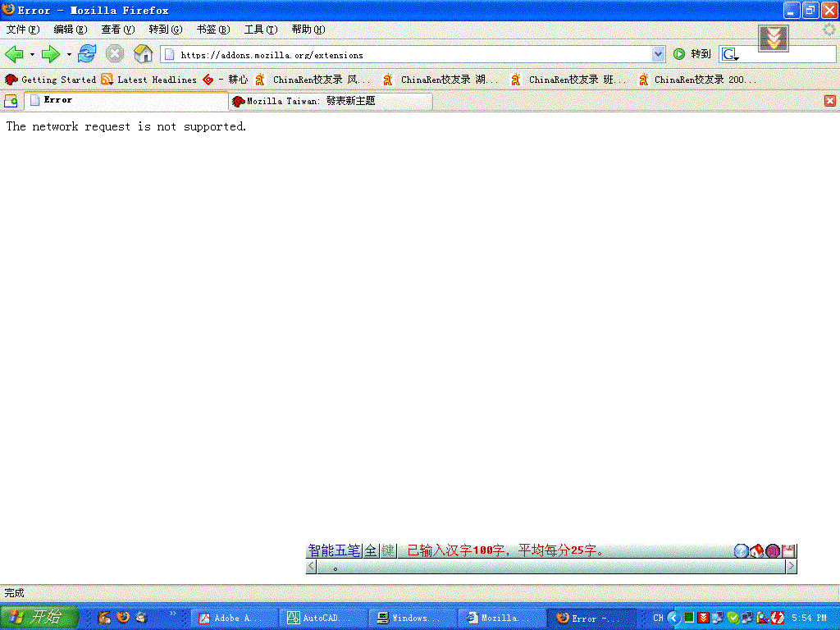Toggle IME soft keyboard 键 button

click(388, 550)
